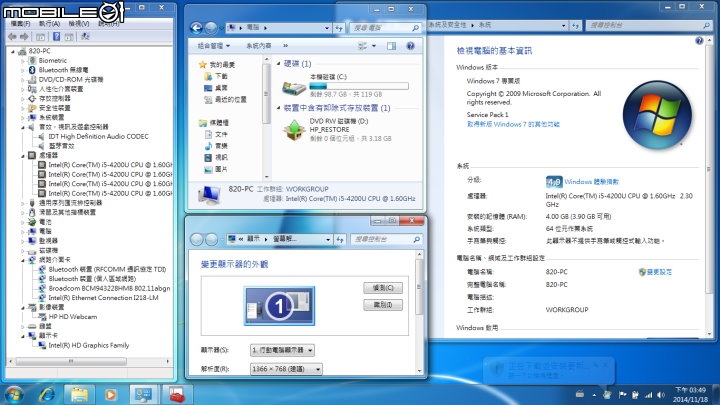Open 下載 downloads folder in navigation pane
720x405 pixels.
221,76
